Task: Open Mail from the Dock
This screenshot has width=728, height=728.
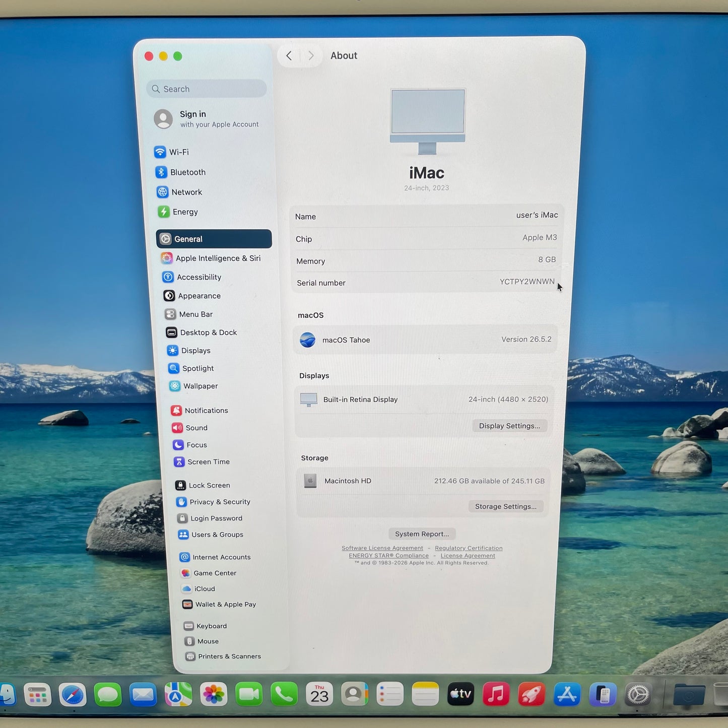Action: click(143, 695)
